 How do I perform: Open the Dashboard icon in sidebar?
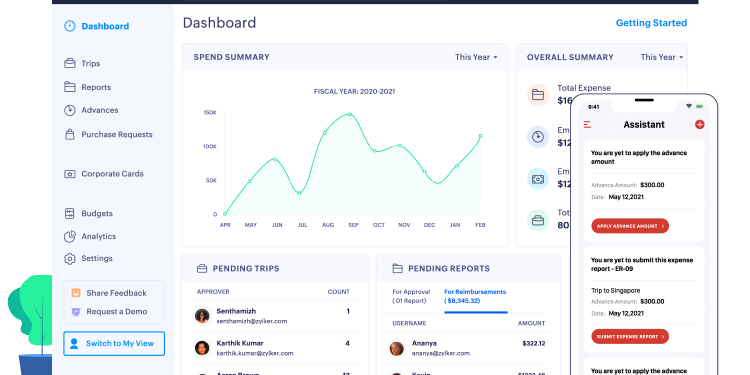point(70,26)
